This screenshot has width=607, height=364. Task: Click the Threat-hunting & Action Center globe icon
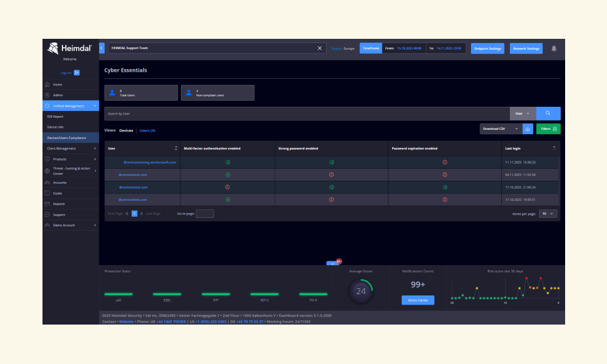pos(47,171)
